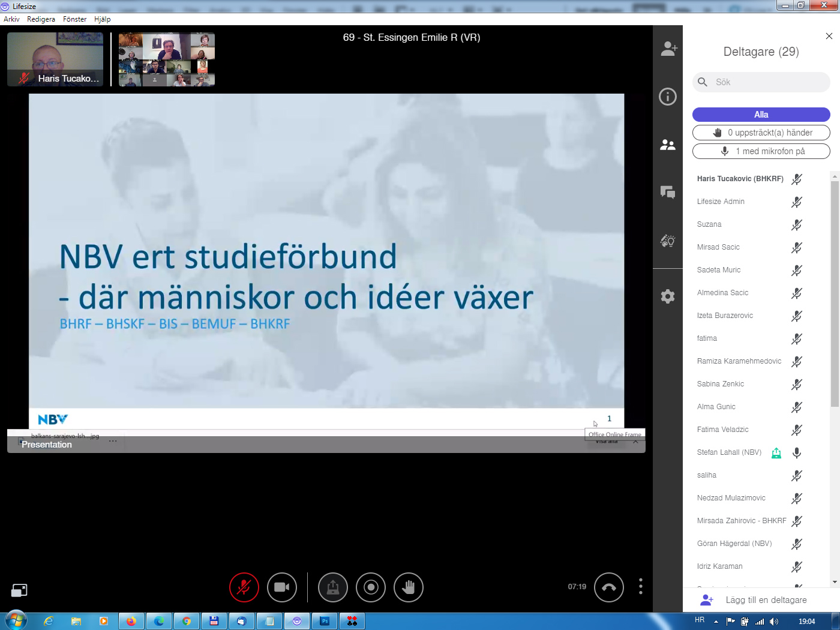Click mic icon beside Izeta Burazerovic
This screenshot has width=840, height=630.
[797, 316]
